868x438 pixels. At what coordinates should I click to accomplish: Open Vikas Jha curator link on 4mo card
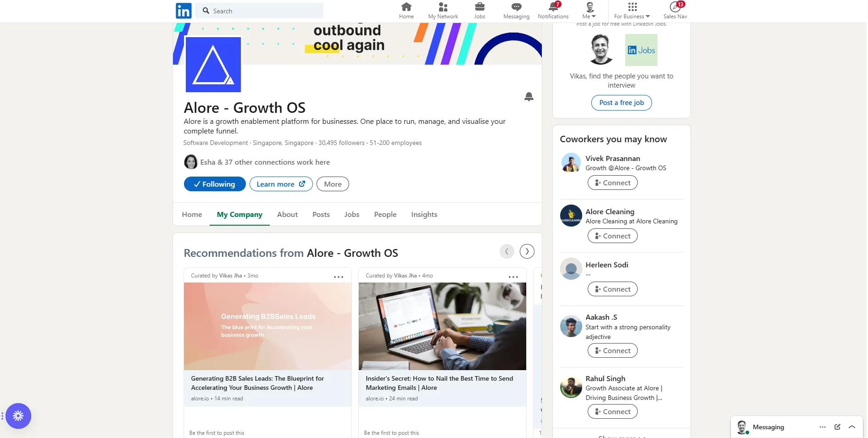pyautogui.click(x=405, y=276)
